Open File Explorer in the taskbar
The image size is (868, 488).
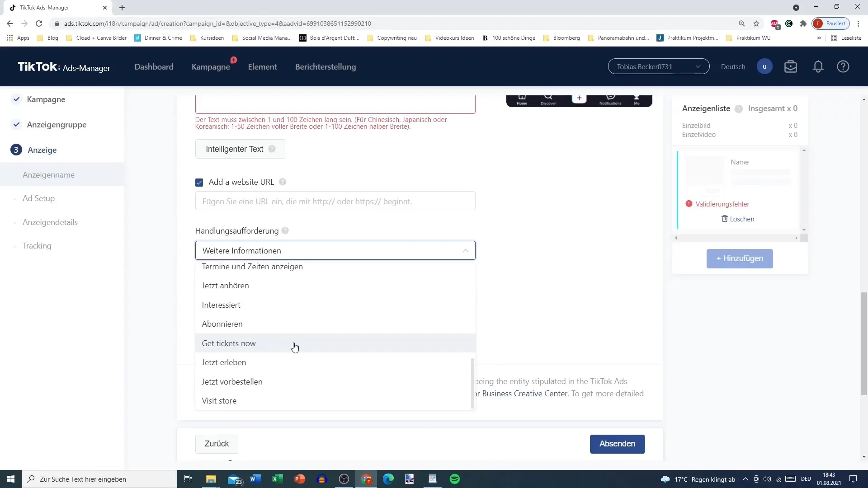(x=211, y=479)
